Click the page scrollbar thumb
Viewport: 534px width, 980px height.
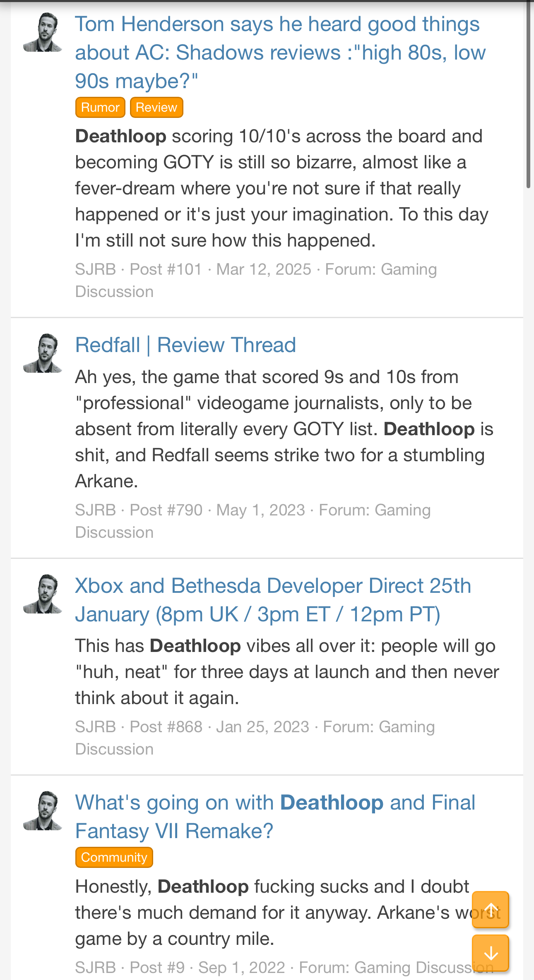528,94
